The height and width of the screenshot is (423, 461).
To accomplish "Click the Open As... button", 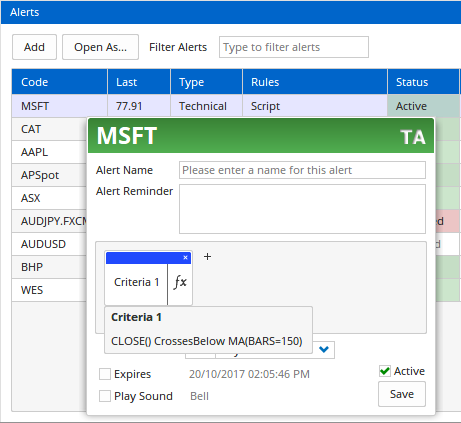I will pos(100,47).
